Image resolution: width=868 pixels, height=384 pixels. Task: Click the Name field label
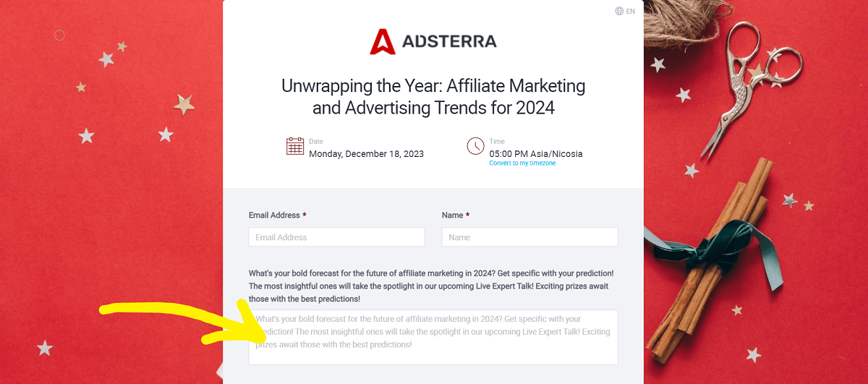pyautogui.click(x=453, y=216)
